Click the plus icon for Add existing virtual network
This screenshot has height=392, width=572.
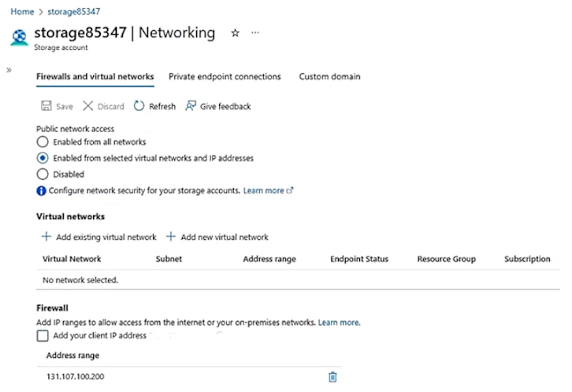pos(46,237)
